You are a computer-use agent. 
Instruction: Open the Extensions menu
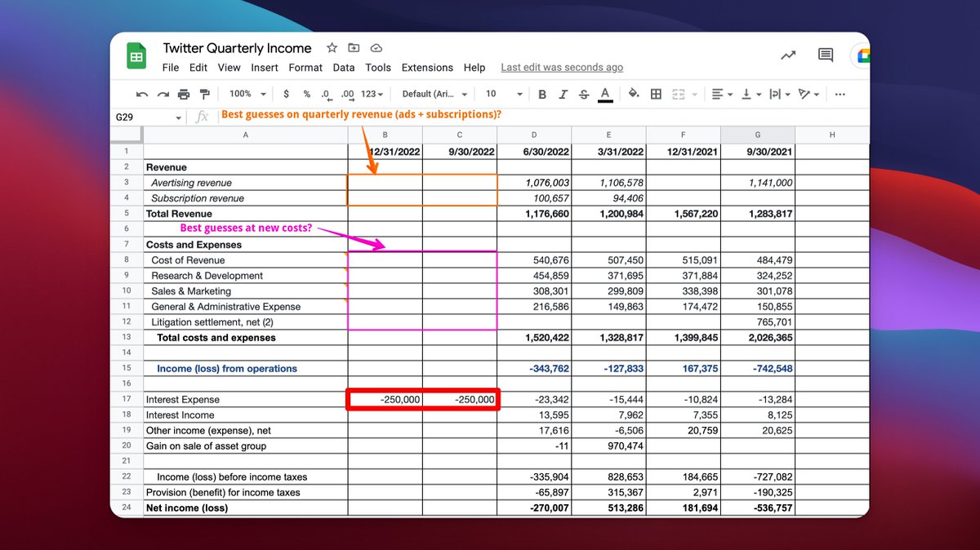[x=427, y=68]
